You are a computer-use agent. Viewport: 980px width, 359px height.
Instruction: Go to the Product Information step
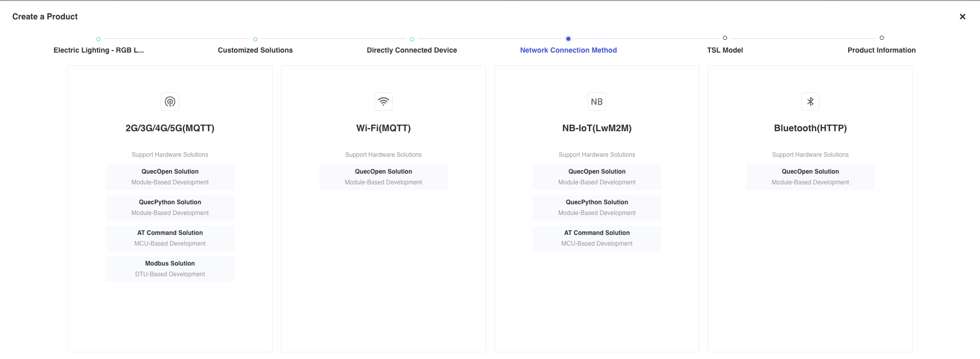[x=881, y=50]
